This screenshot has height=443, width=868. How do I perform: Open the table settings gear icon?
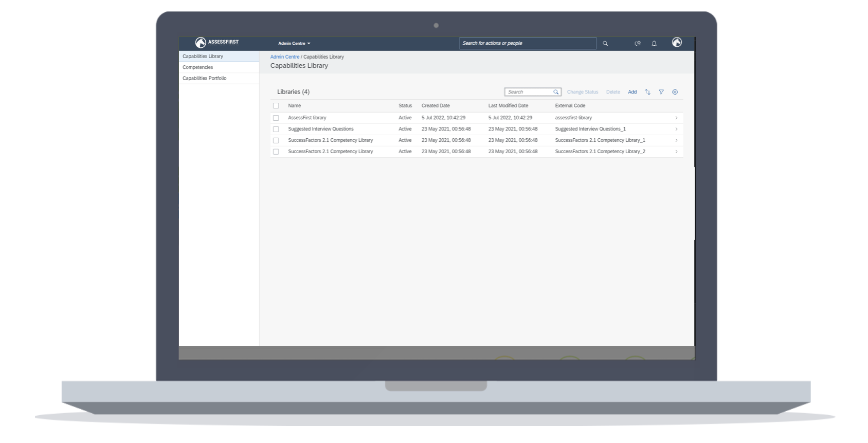675,92
